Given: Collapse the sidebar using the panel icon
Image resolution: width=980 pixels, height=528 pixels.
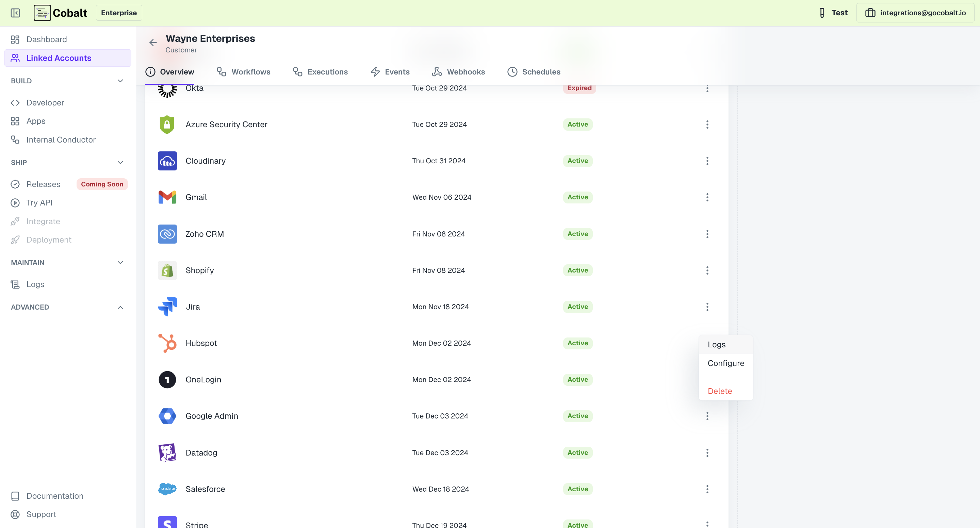Looking at the screenshot, I should (15, 13).
